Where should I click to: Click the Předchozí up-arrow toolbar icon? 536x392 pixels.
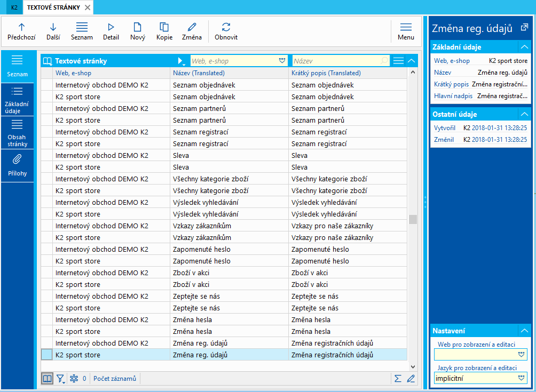pos(21,31)
